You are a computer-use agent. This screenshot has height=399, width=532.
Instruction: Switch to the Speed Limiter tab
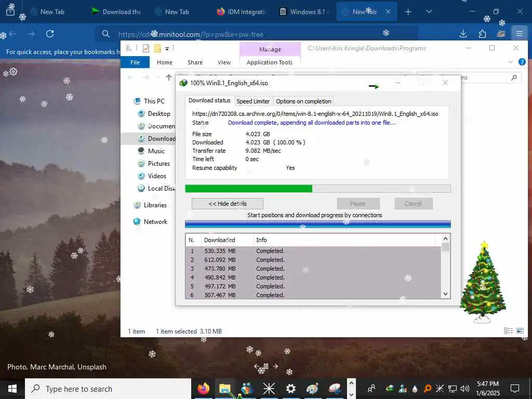coord(253,101)
